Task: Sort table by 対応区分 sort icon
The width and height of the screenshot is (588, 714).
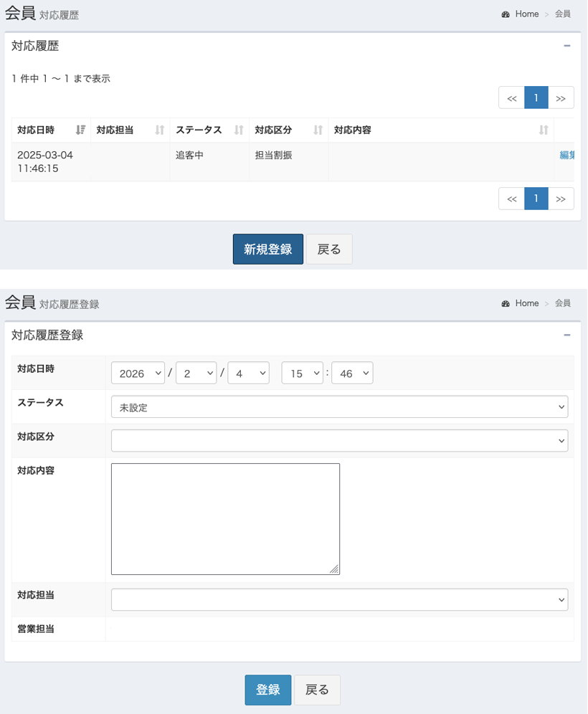Action: (318, 130)
